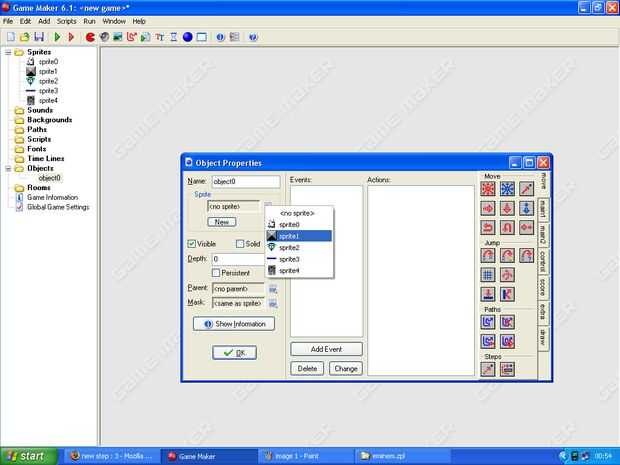Screen dimensions: 620x465
Task: Choose sprite1 from the sprite popup list
Action: pyautogui.click(x=299, y=236)
